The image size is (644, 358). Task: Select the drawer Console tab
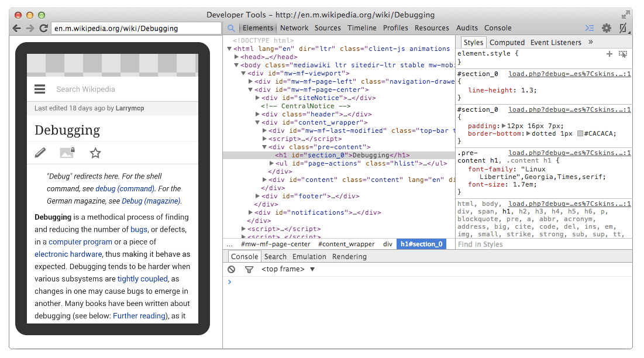click(x=244, y=257)
